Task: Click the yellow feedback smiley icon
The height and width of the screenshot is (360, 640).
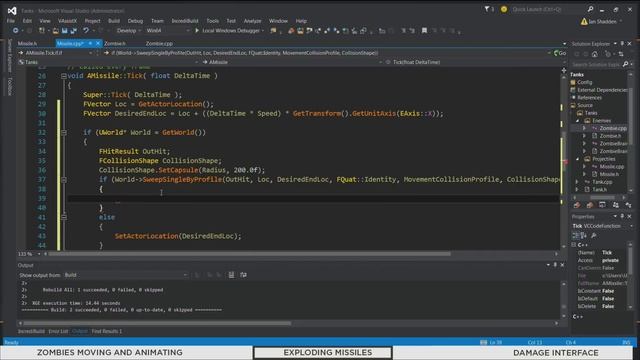Action: pos(504,9)
